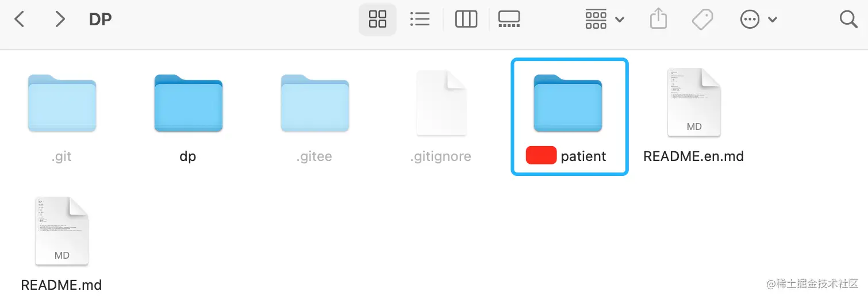This screenshot has height=299, width=868.
Task: Select the .git folder
Action: coord(62,103)
